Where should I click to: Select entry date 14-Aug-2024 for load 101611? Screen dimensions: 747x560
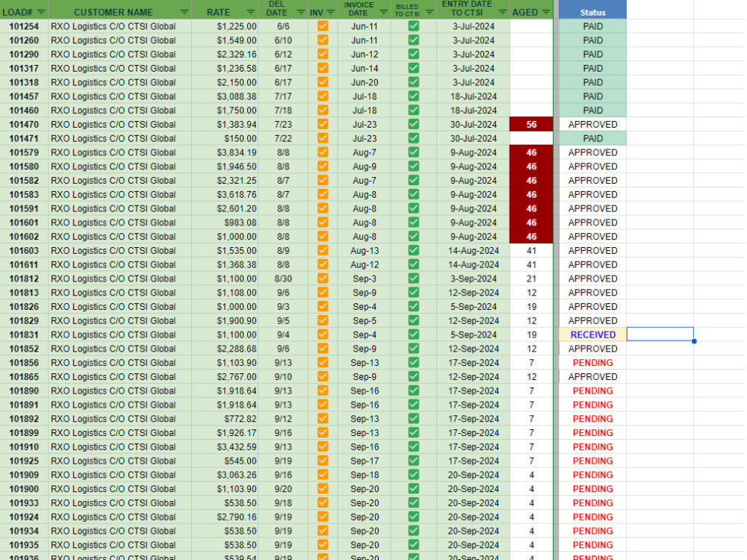tap(474, 265)
